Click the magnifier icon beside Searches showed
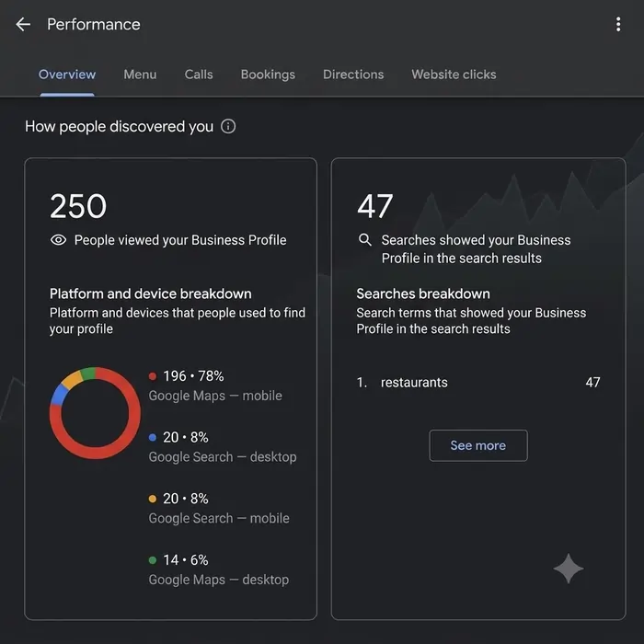644x644 pixels. pos(364,239)
